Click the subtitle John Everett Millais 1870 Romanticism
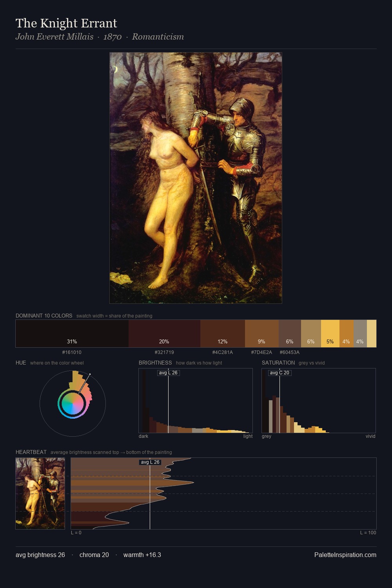Image resolution: width=392 pixels, height=588 pixels. 100,37
